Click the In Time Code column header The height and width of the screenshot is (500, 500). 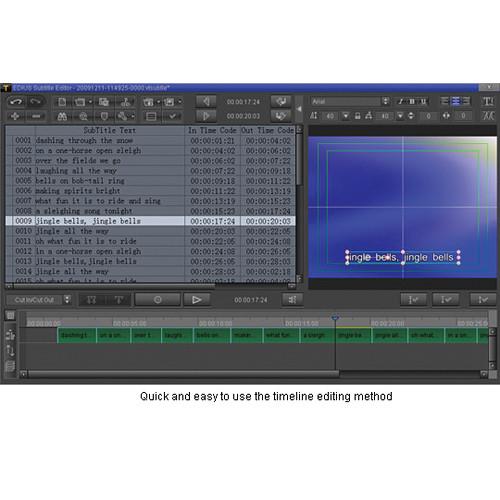pyautogui.click(x=212, y=130)
